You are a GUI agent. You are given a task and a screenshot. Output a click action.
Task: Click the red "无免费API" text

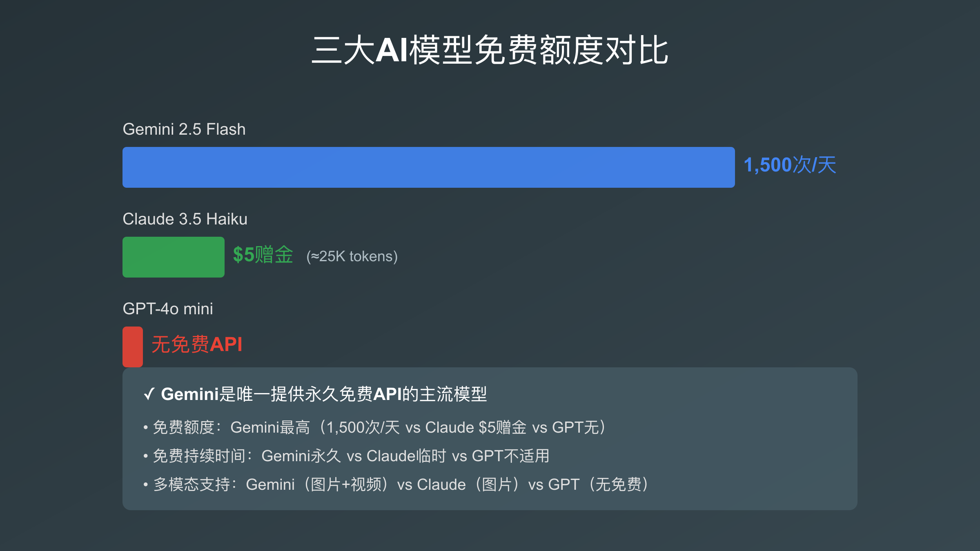point(197,344)
